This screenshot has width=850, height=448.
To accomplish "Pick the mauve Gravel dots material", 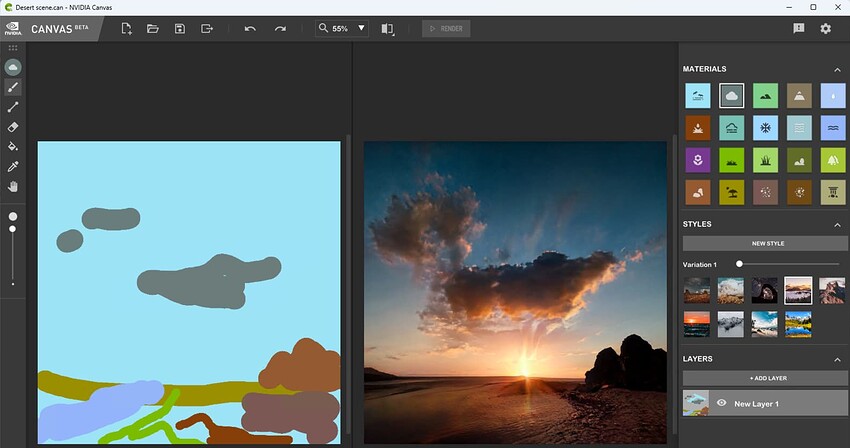I will 765,192.
